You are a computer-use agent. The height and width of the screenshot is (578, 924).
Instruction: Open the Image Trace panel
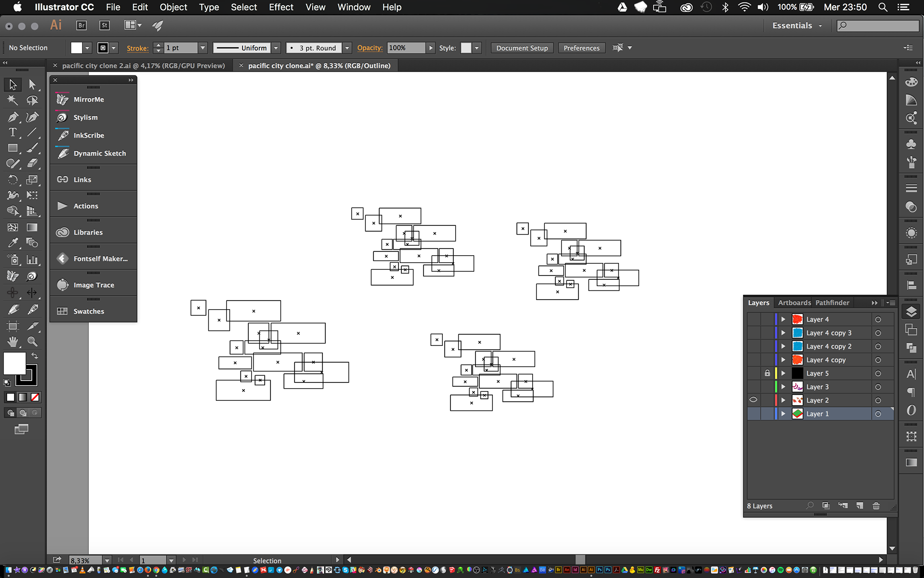93,285
